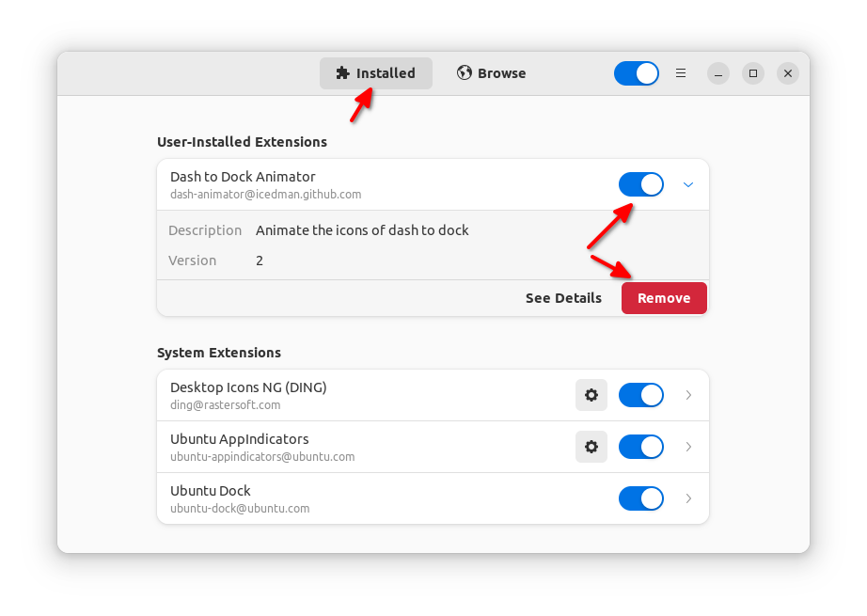This screenshot has height=616, width=867.
Task: Expand Ubuntu Dock details chevron
Action: click(688, 498)
